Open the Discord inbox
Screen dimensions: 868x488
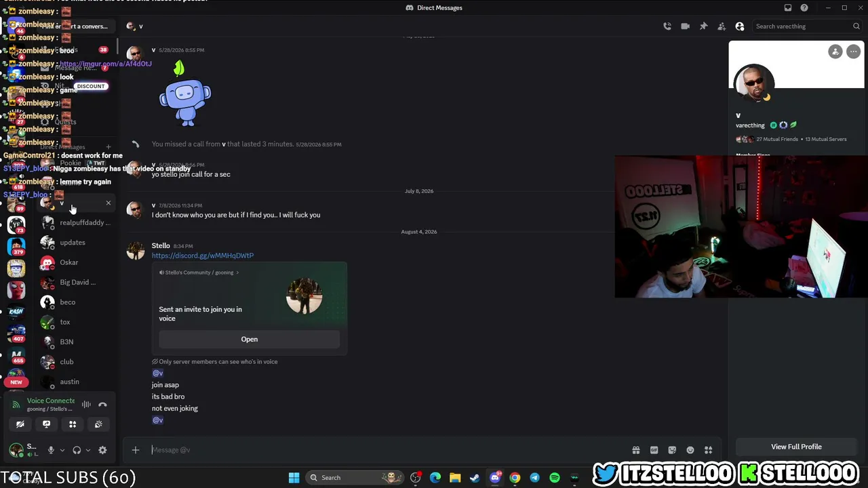pos(788,7)
